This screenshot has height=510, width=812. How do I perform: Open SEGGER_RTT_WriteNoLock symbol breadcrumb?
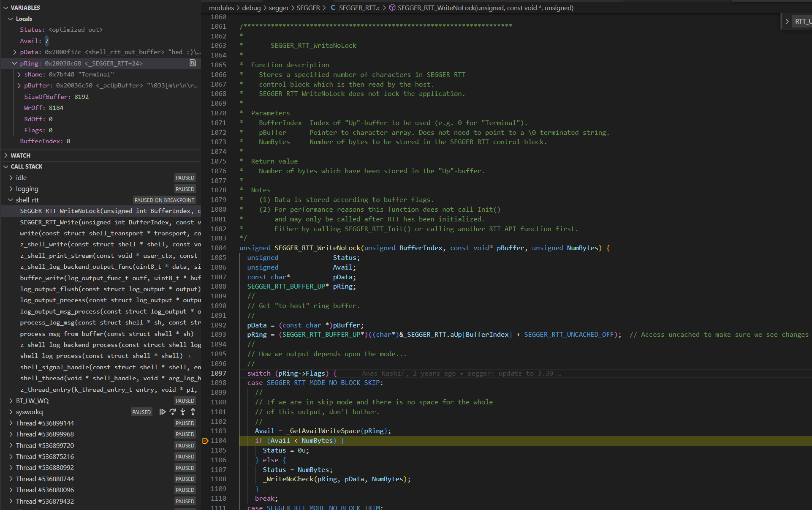click(x=486, y=8)
